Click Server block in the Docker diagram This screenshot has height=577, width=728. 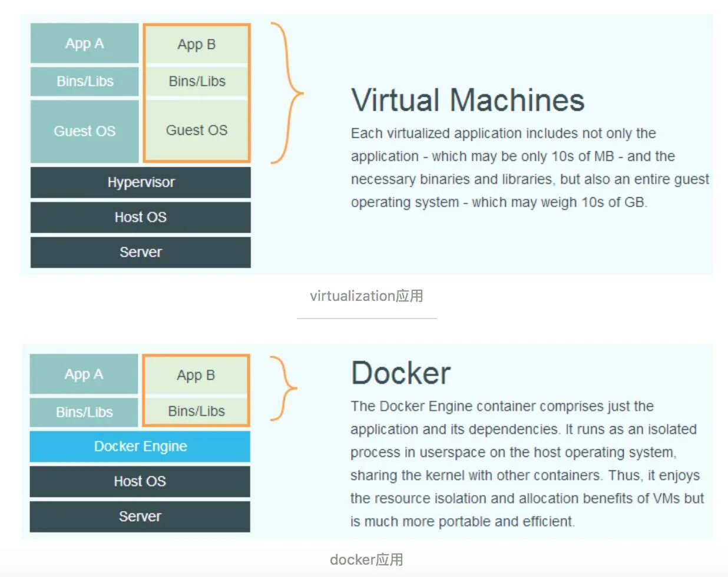point(140,516)
